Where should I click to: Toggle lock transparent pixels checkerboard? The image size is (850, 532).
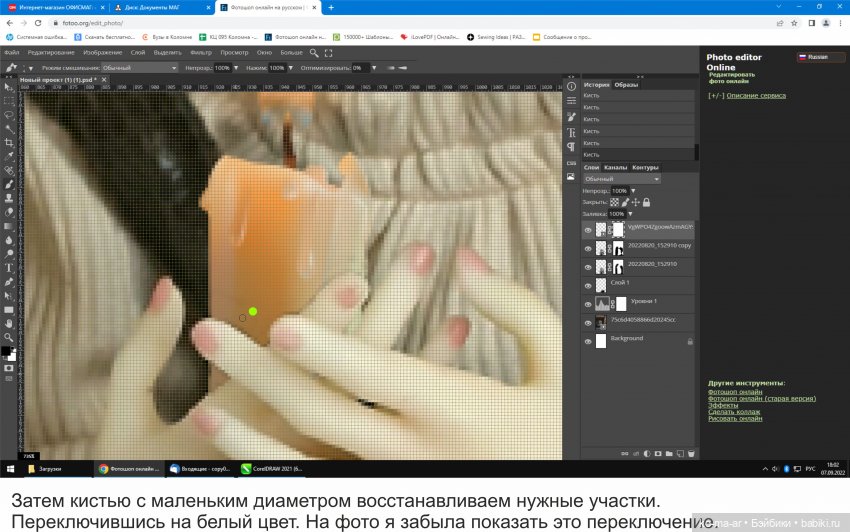click(614, 202)
